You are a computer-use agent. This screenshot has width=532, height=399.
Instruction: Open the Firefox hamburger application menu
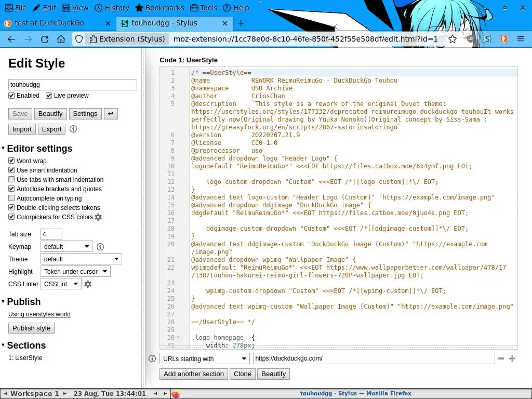[521, 39]
